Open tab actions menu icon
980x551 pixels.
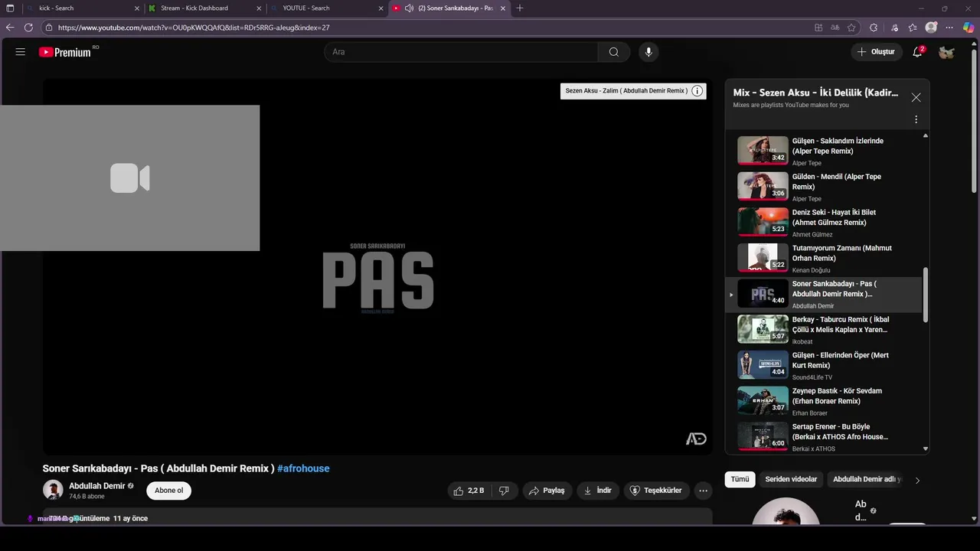(10, 8)
